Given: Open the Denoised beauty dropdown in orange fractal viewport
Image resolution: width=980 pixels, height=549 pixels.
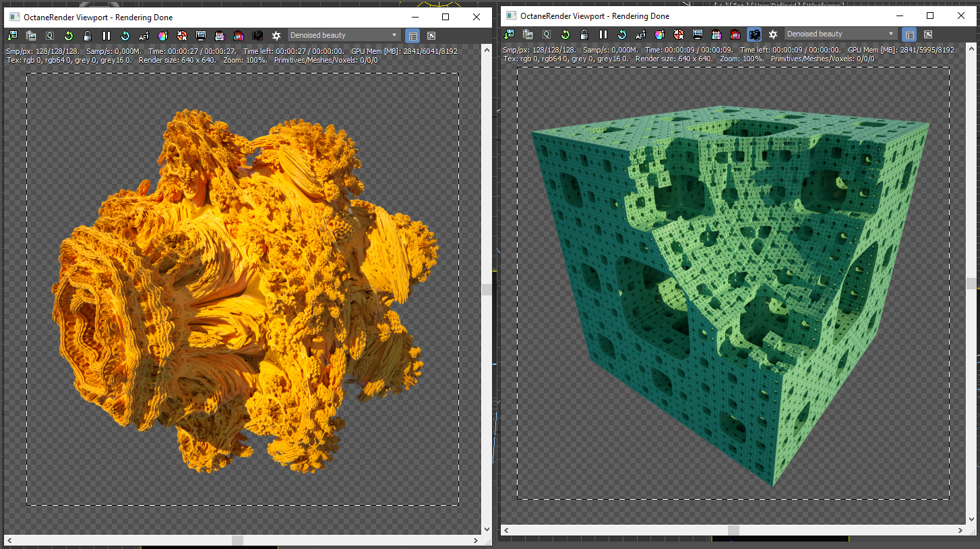Looking at the screenshot, I should 344,35.
